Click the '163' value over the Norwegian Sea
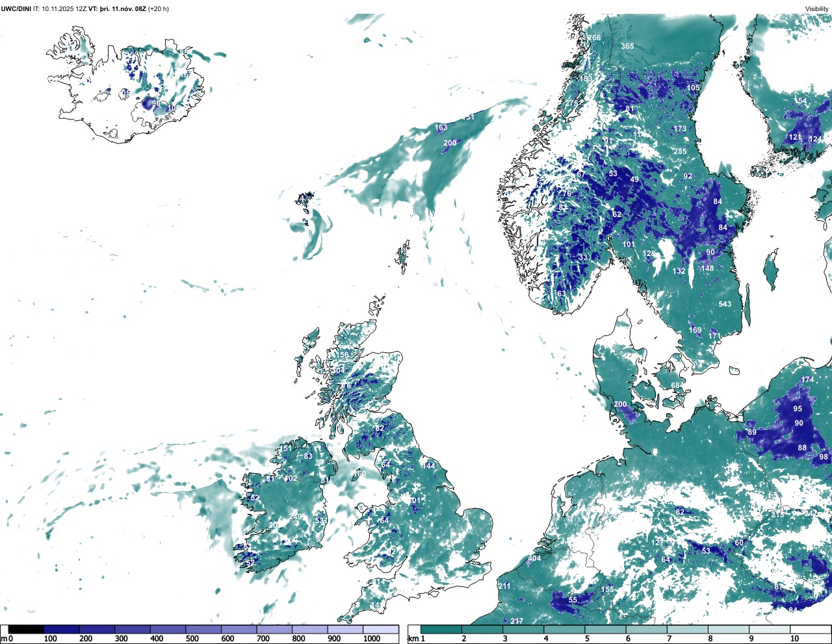The image size is (832, 644). click(441, 128)
